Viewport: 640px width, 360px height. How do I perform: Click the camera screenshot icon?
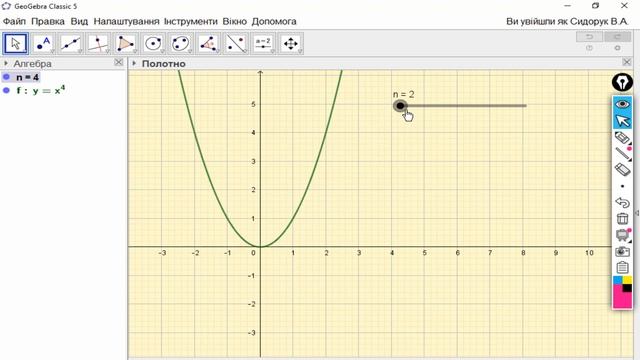pos(622,251)
